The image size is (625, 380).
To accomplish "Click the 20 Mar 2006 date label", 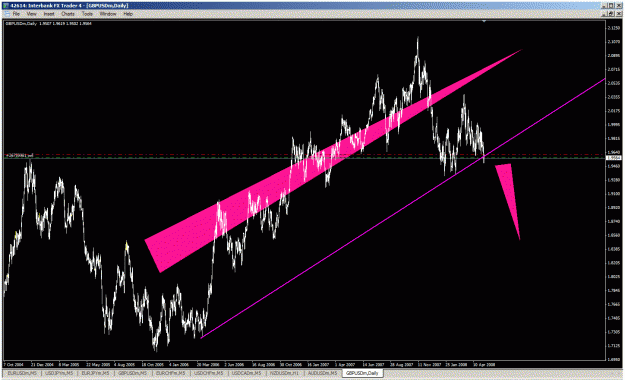I will 208,364.
